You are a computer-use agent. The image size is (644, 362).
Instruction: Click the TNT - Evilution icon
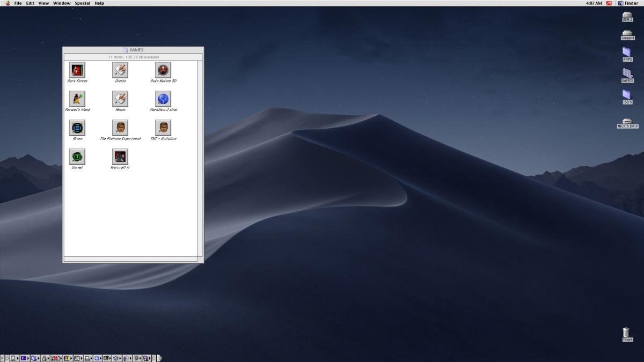(163, 128)
